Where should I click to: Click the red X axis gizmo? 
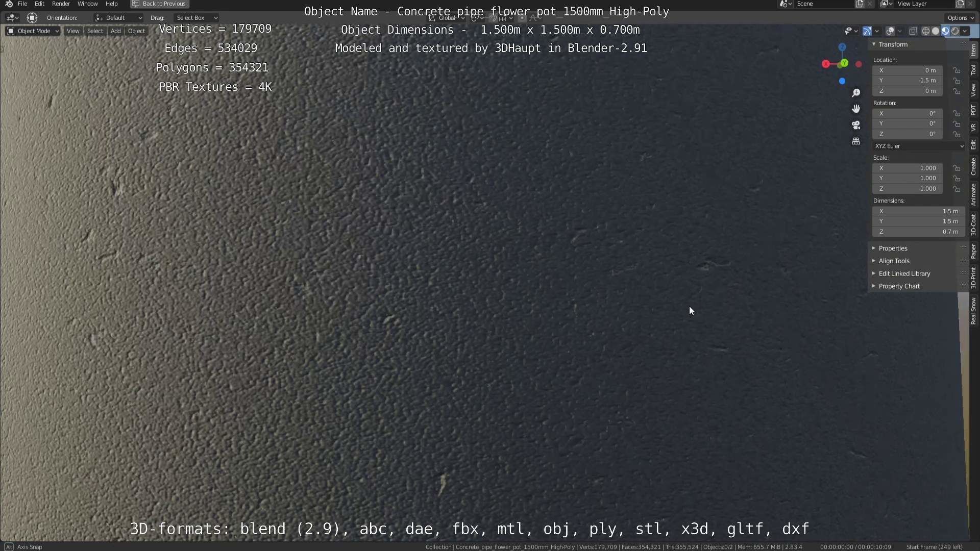click(x=826, y=64)
